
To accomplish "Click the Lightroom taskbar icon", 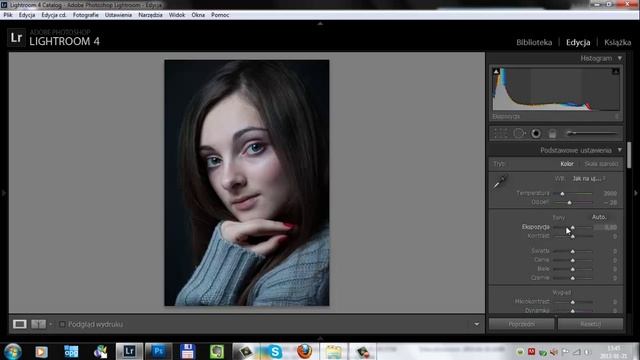I will [x=129, y=351].
